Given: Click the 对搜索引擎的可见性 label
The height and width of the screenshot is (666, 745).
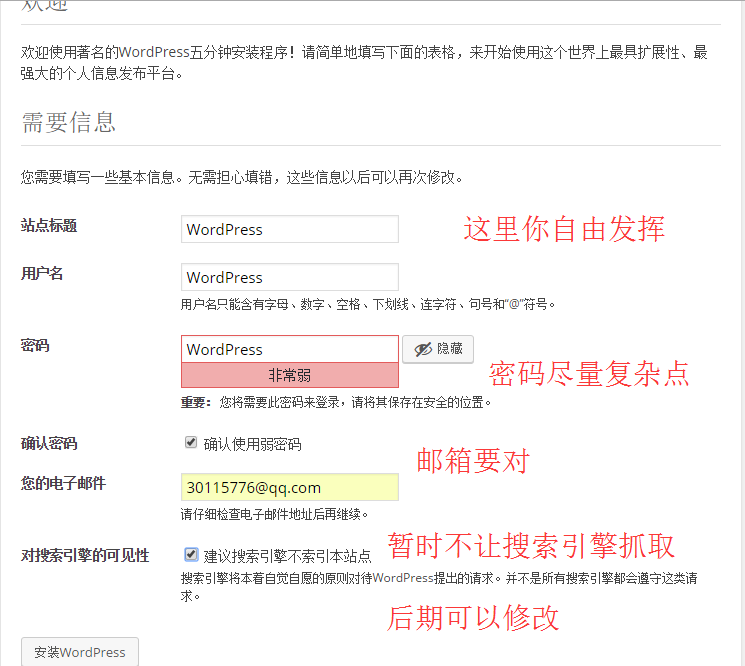Looking at the screenshot, I should (x=85, y=555).
